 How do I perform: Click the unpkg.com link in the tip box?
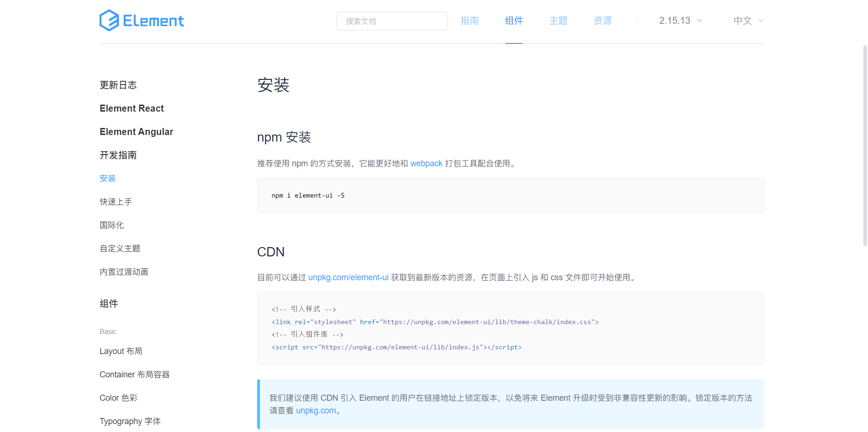point(316,411)
